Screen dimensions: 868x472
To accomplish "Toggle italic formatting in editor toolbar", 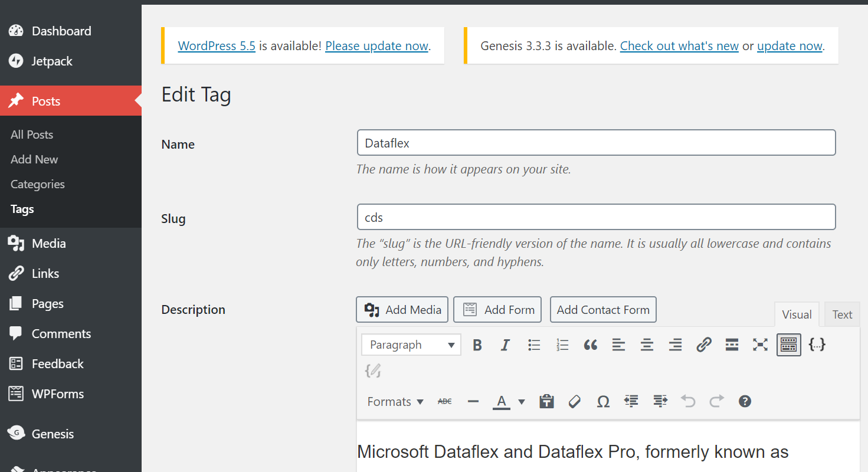I will [x=505, y=345].
